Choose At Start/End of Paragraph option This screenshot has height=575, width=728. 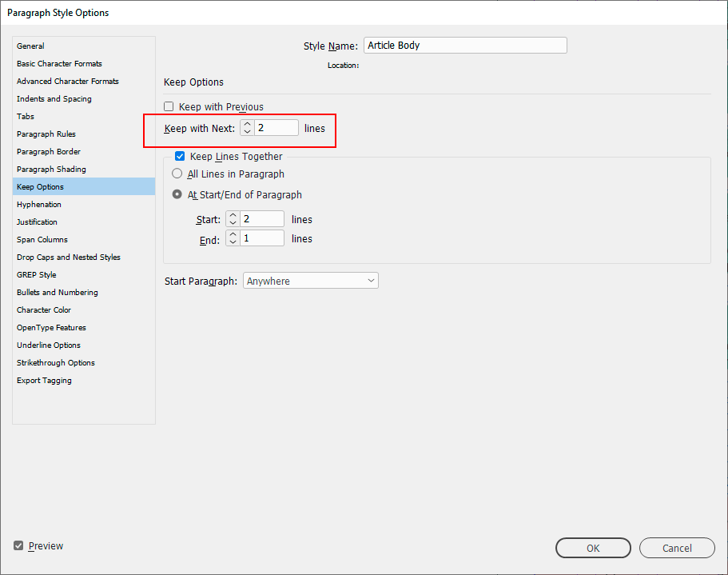click(177, 194)
